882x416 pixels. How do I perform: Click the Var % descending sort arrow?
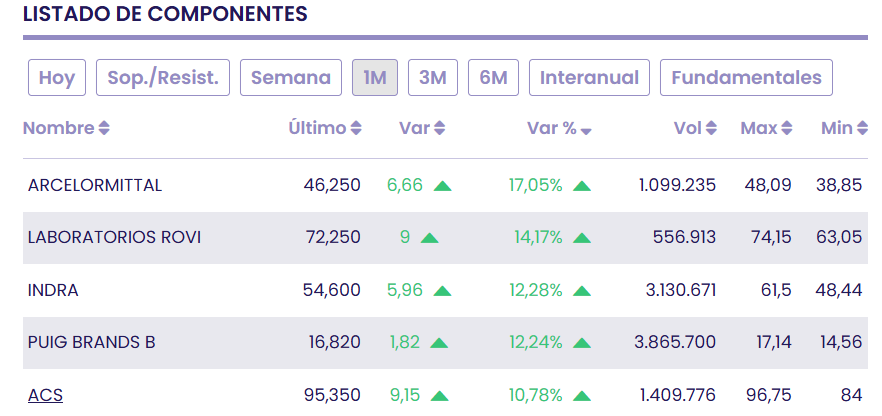coord(586,130)
